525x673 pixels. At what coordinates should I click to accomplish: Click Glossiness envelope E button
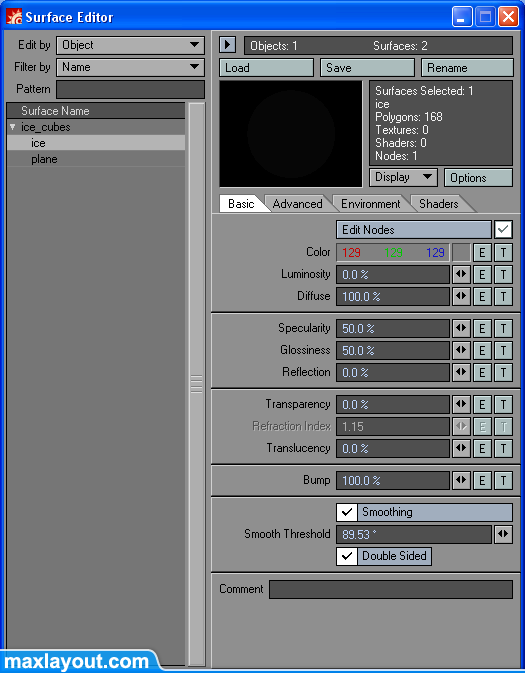pos(482,351)
